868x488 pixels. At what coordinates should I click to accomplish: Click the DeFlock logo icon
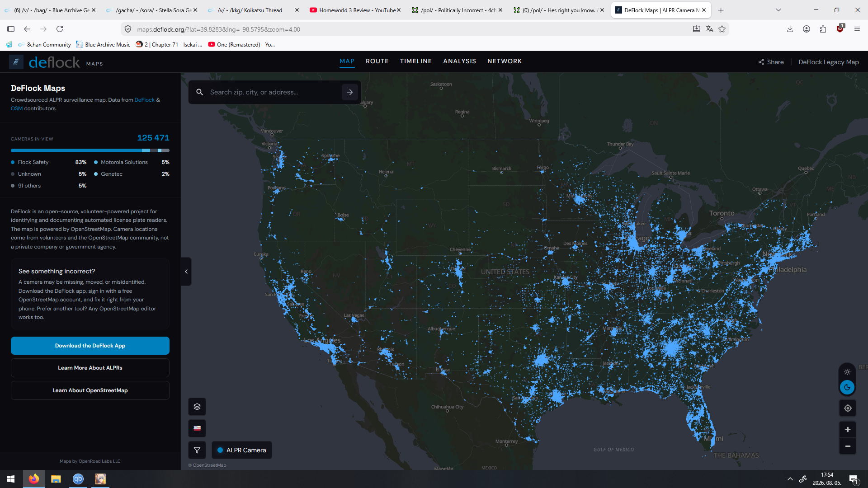point(16,62)
